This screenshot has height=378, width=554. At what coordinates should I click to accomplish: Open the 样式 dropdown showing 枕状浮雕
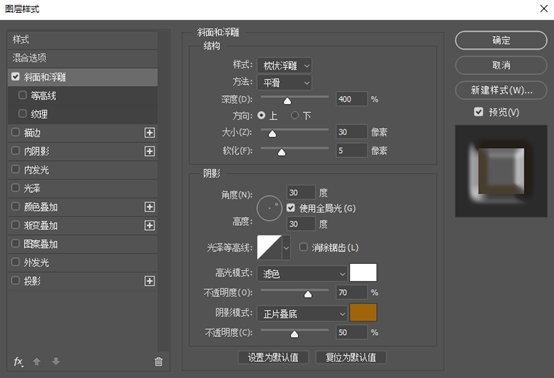(x=285, y=66)
